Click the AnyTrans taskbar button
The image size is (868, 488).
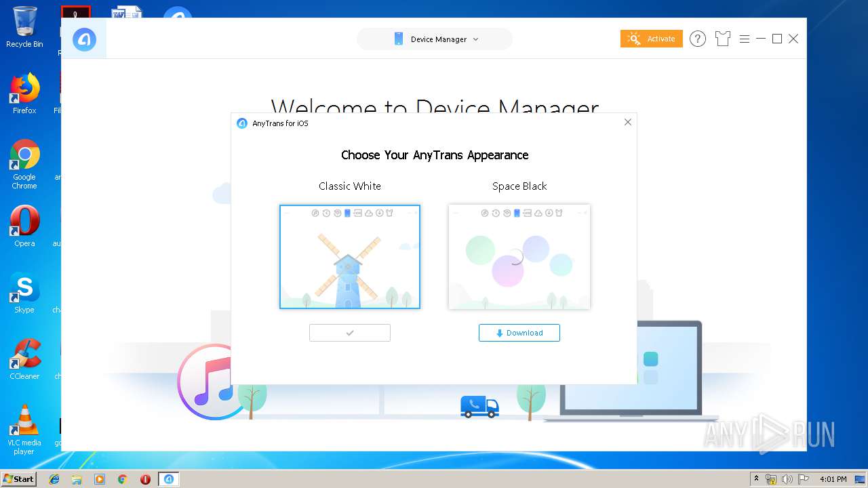169,479
